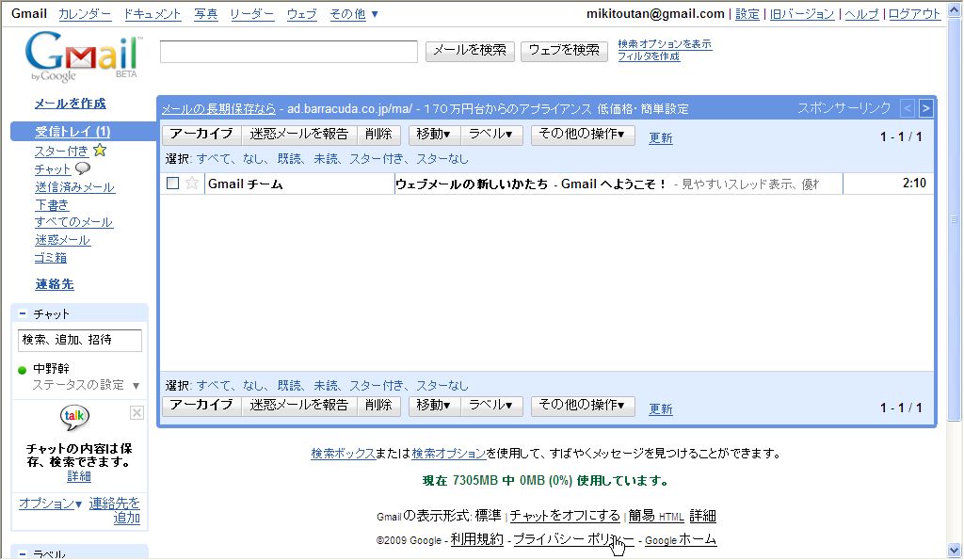The height and width of the screenshot is (560, 964).
Task: Collapse the チャット panel
Action: pos(22,314)
